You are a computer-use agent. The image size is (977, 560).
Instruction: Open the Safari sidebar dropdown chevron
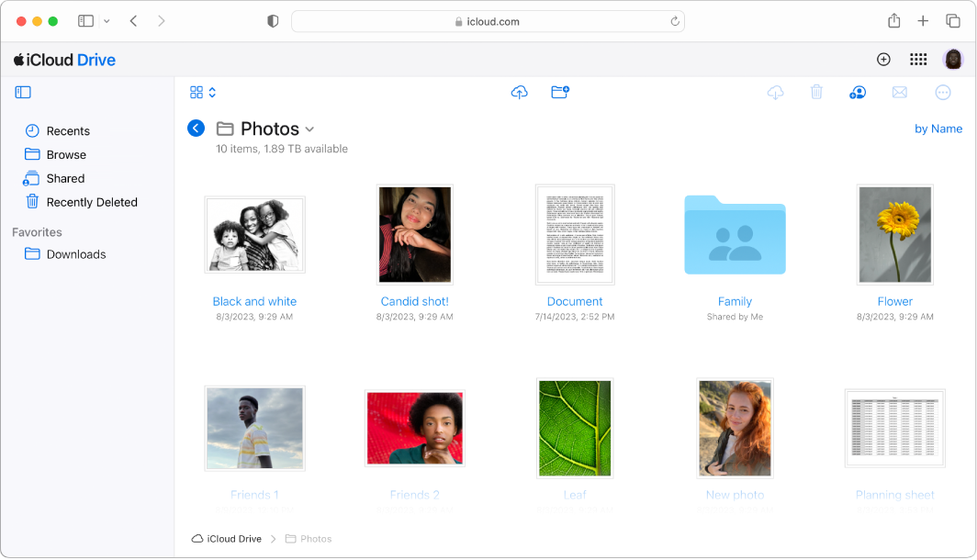107,21
